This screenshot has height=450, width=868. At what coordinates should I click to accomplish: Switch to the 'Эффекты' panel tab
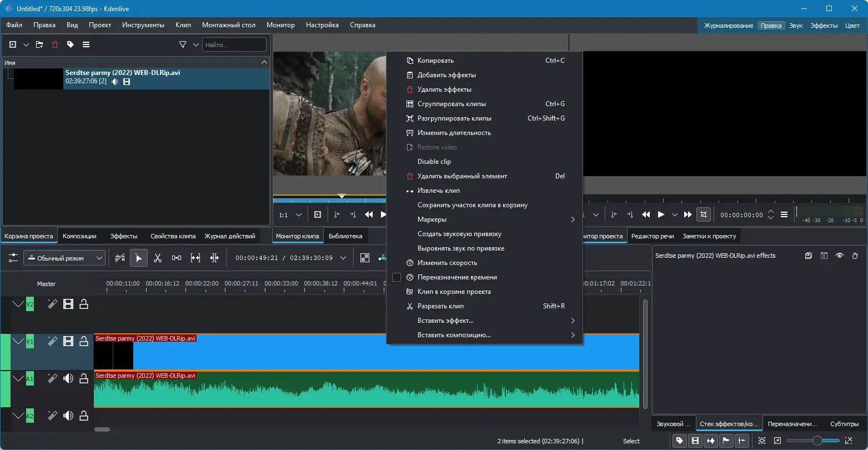click(123, 236)
